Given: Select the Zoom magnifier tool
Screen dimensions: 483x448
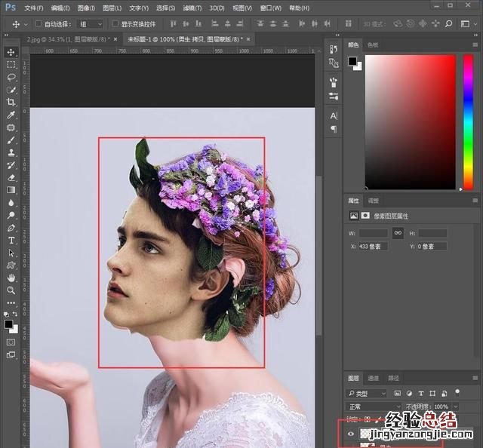Looking at the screenshot, I should tap(11, 290).
